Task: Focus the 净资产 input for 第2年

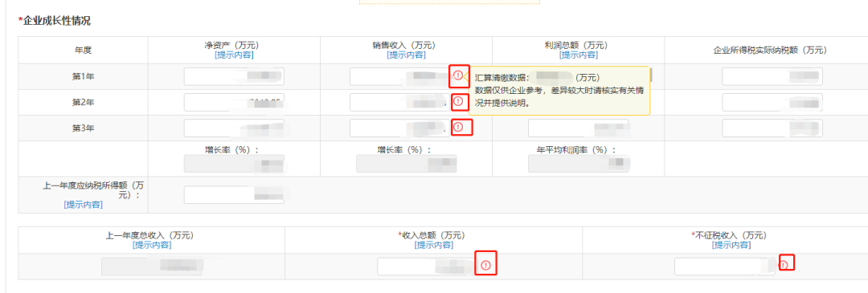Action: click(x=234, y=102)
